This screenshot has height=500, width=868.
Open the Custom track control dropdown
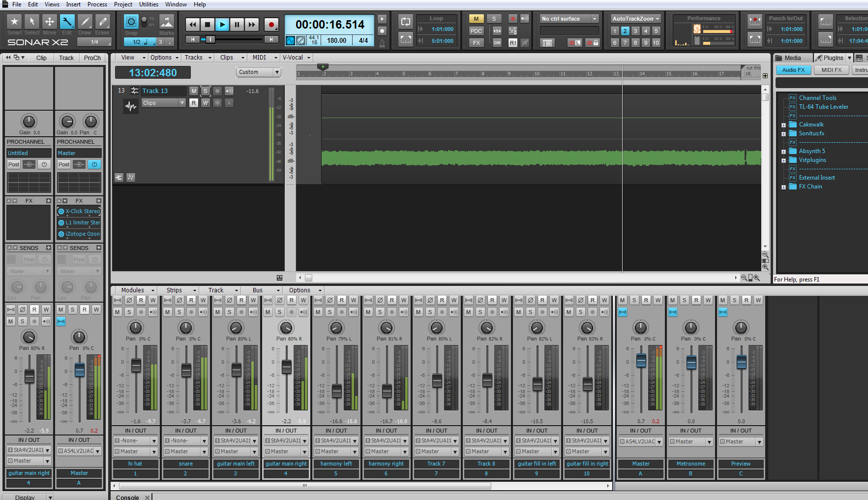coord(259,72)
